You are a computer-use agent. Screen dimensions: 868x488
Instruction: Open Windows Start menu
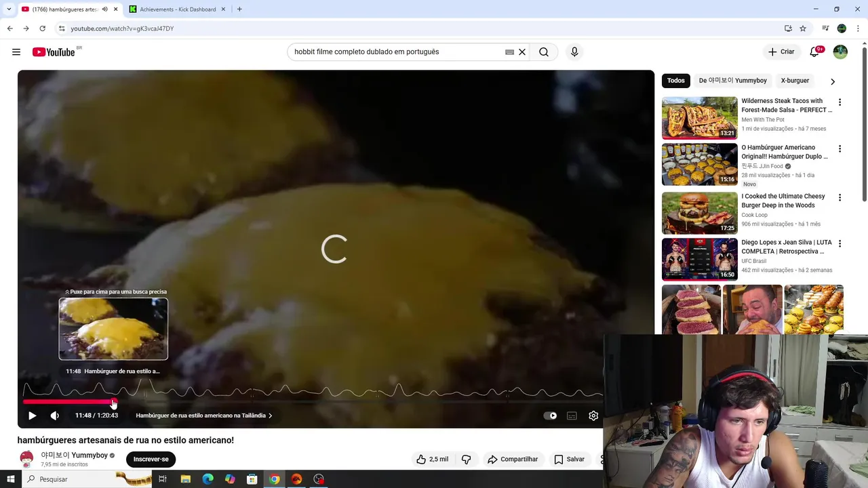tap(10, 479)
